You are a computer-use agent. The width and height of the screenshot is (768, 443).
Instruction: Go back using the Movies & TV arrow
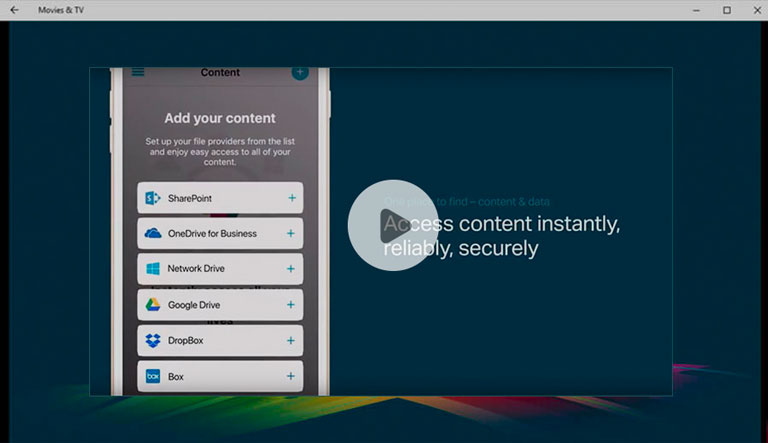coord(14,10)
